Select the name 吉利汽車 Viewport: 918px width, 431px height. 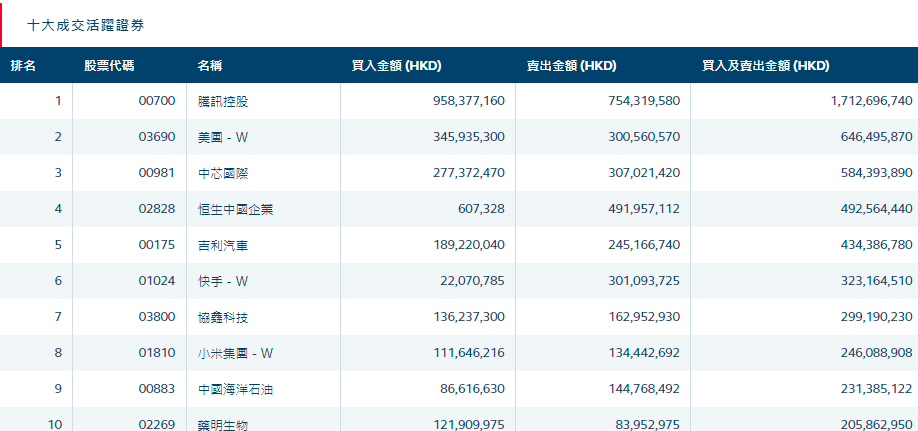pyautogui.click(x=223, y=245)
